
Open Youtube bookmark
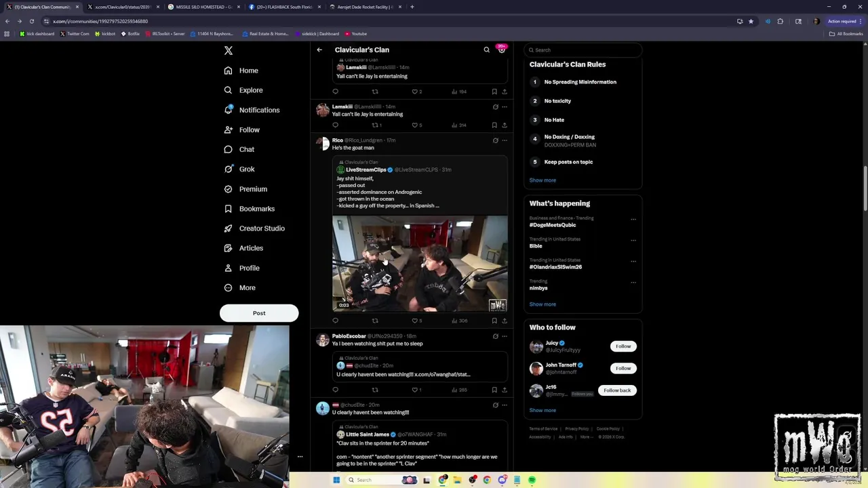tap(356, 33)
